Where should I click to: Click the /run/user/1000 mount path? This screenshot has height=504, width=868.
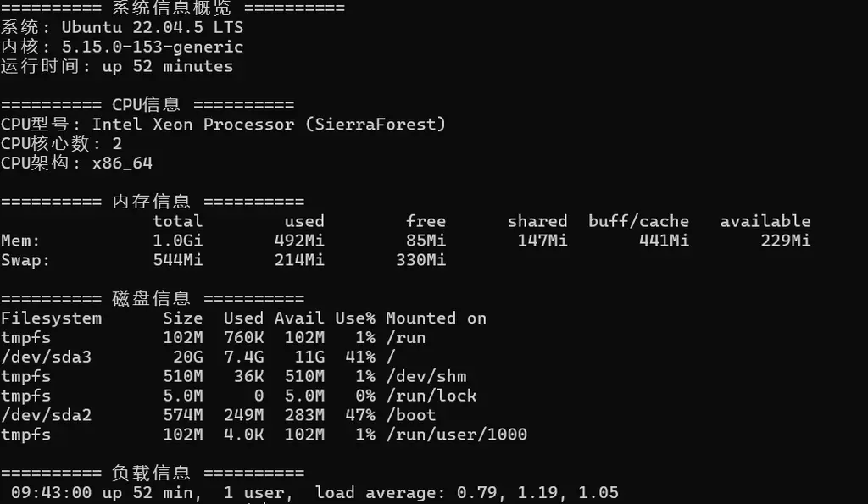pyautogui.click(x=457, y=435)
